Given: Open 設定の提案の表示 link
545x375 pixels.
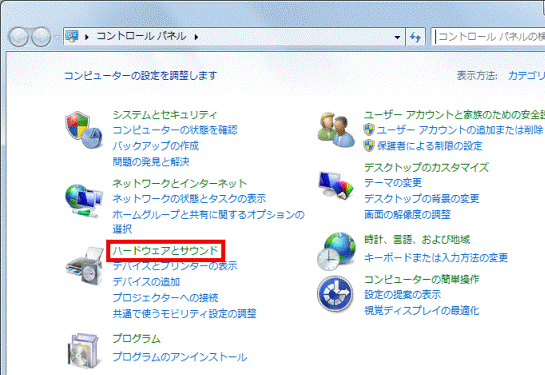Looking at the screenshot, I should [402, 295].
